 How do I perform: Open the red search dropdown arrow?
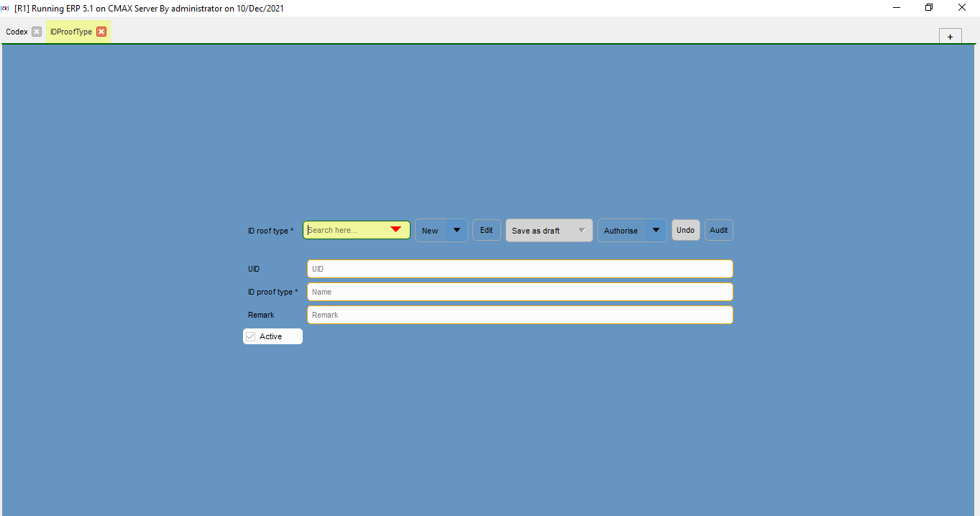click(x=395, y=230)
